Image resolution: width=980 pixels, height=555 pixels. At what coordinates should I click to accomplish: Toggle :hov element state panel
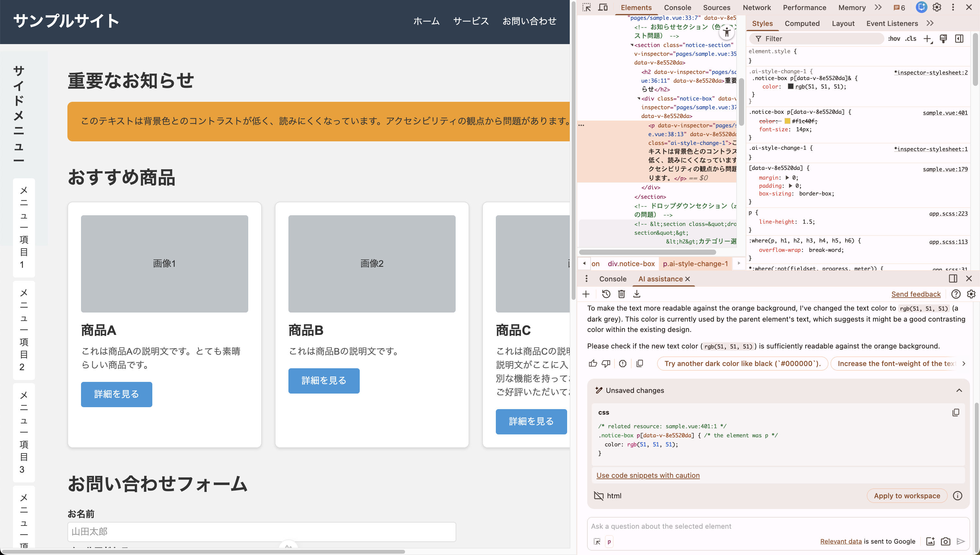[x=894, y=39]
